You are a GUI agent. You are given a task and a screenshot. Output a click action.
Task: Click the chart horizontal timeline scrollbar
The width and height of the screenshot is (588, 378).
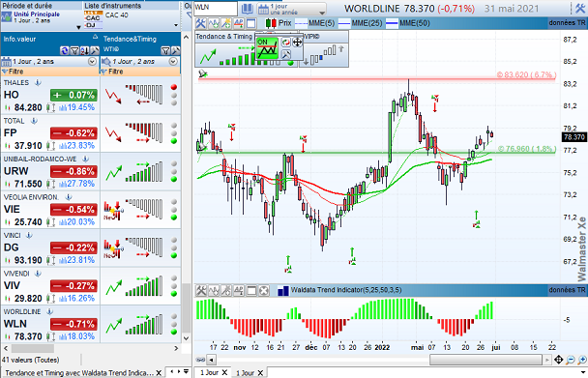(x=379, y=360)
